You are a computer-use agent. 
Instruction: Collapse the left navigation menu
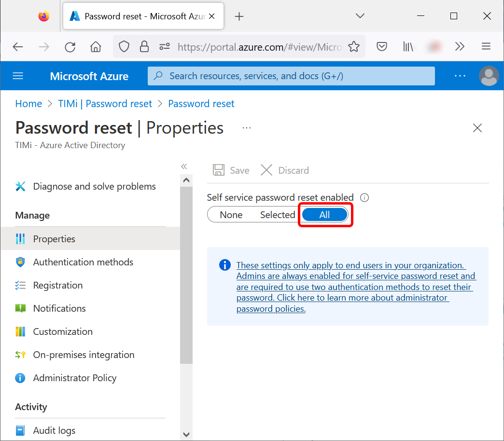coord(184,166)
